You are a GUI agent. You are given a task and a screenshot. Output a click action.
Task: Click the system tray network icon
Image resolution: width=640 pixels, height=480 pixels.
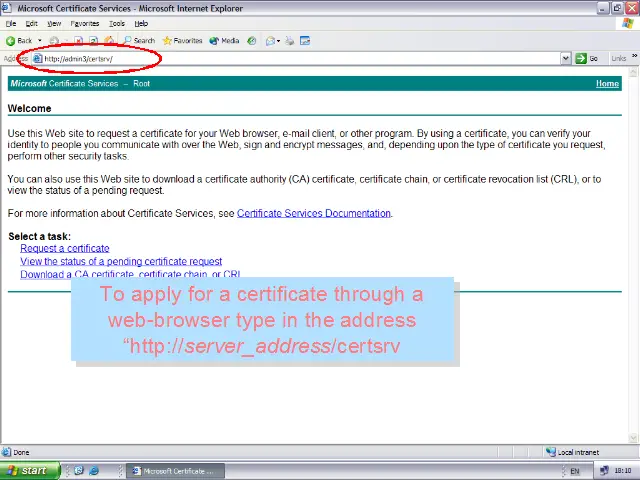[x=604, y=471]
